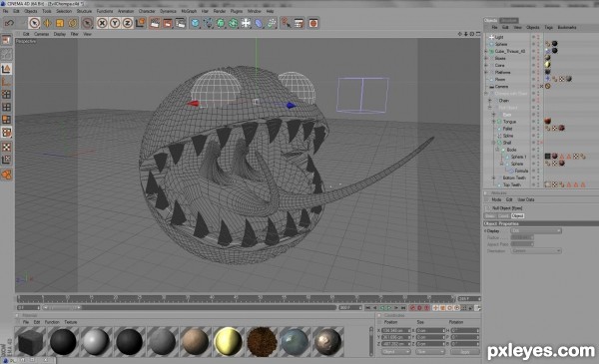
Task: Open the Render menu
Action: tap(220, 11)
